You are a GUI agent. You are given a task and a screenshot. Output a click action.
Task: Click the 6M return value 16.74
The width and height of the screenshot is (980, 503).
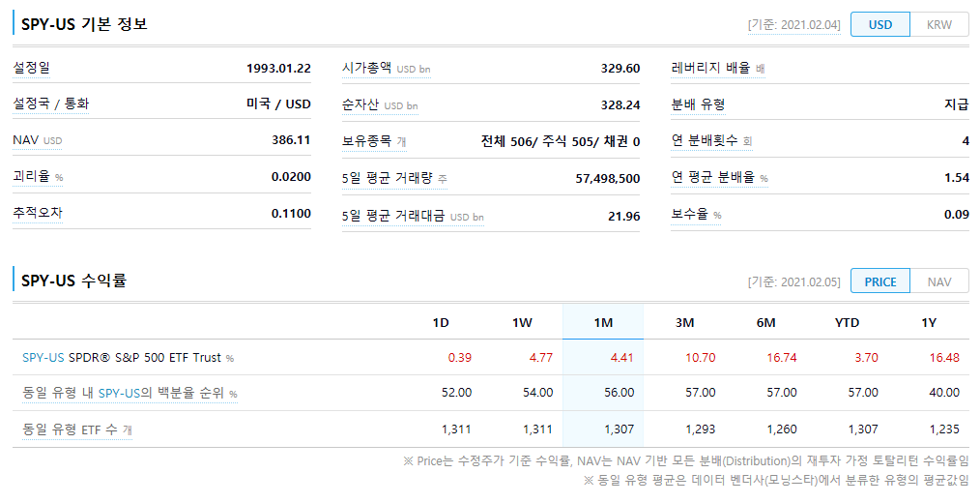[782, 358]
